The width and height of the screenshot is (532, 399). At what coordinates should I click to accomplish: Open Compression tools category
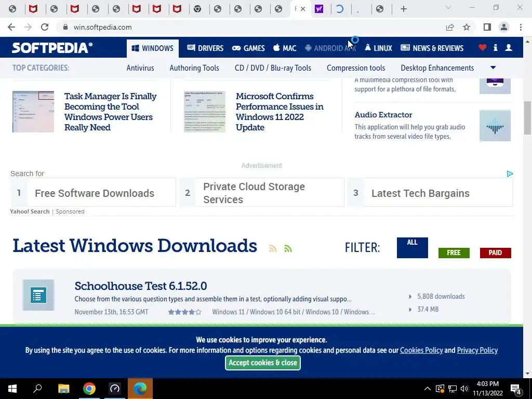coord(356,68)
